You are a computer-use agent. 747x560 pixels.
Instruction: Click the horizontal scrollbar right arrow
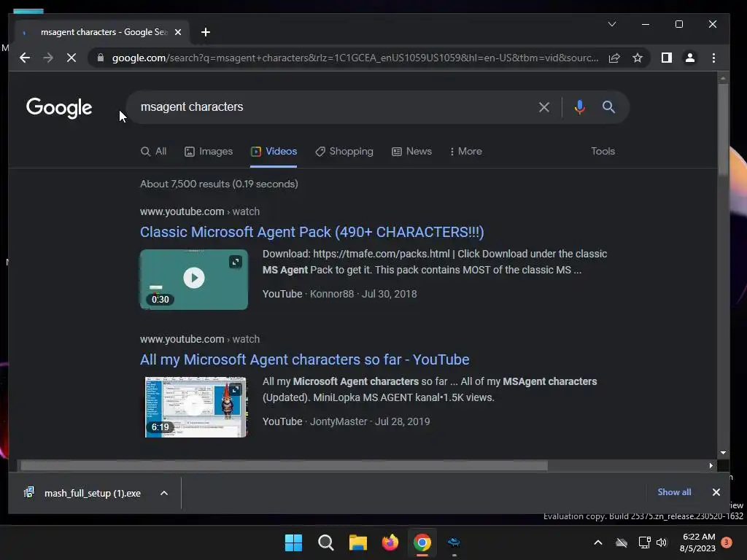pyautogui.click(x=711, y=466)
